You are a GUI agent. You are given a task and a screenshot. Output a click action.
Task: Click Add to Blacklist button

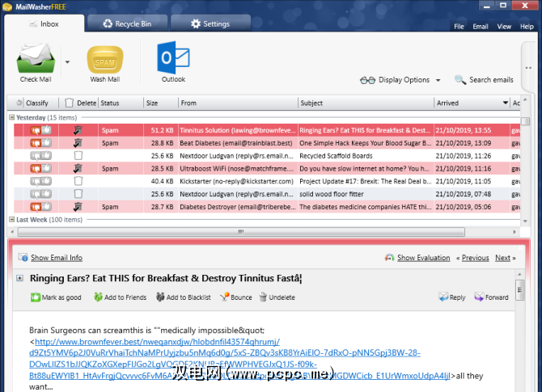tap(183, 297)
